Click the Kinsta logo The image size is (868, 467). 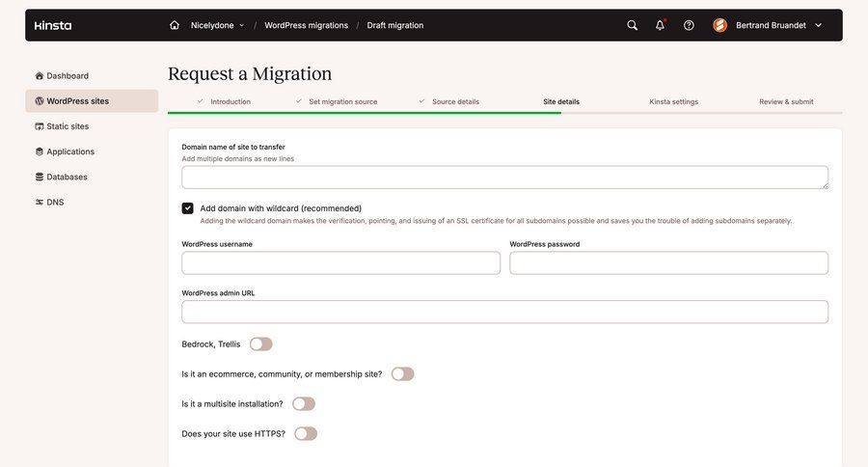pos(53,25)
